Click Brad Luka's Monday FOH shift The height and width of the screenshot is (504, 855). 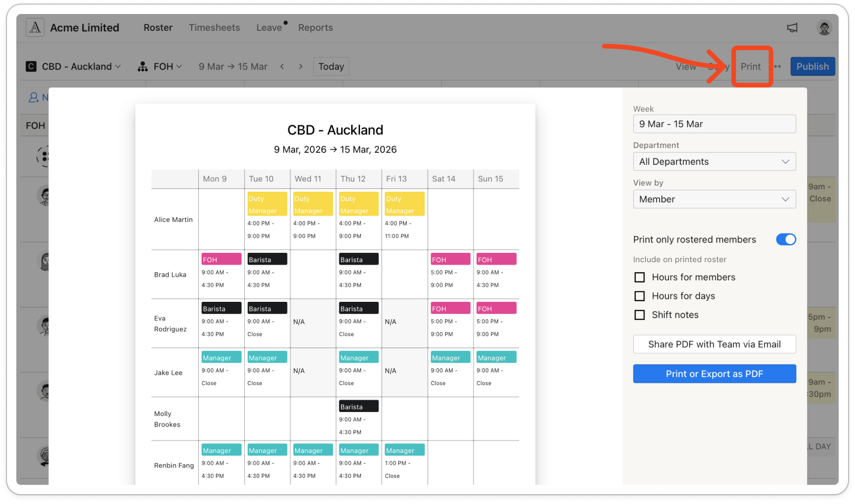[x=221, y=272]
